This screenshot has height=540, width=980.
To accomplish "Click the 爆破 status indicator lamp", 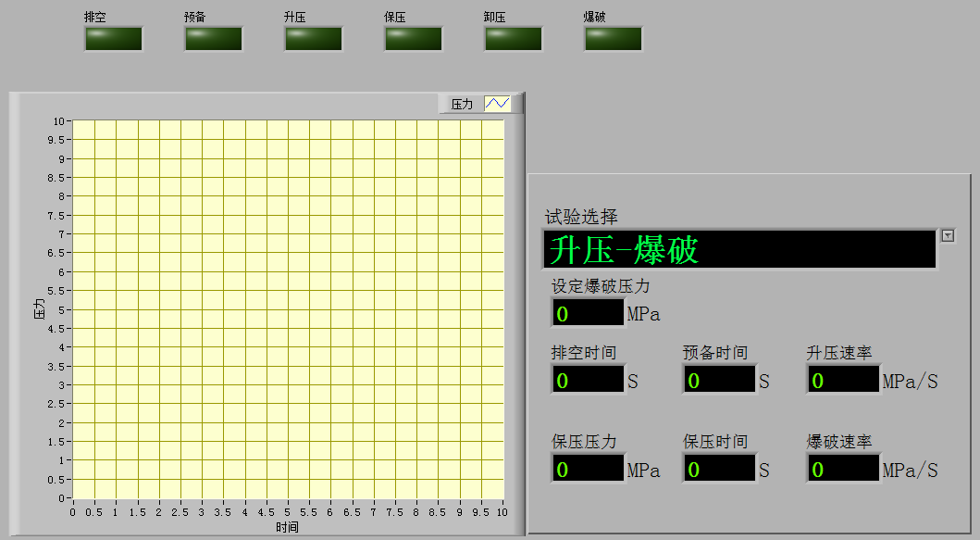I will (x=613, y=37).
